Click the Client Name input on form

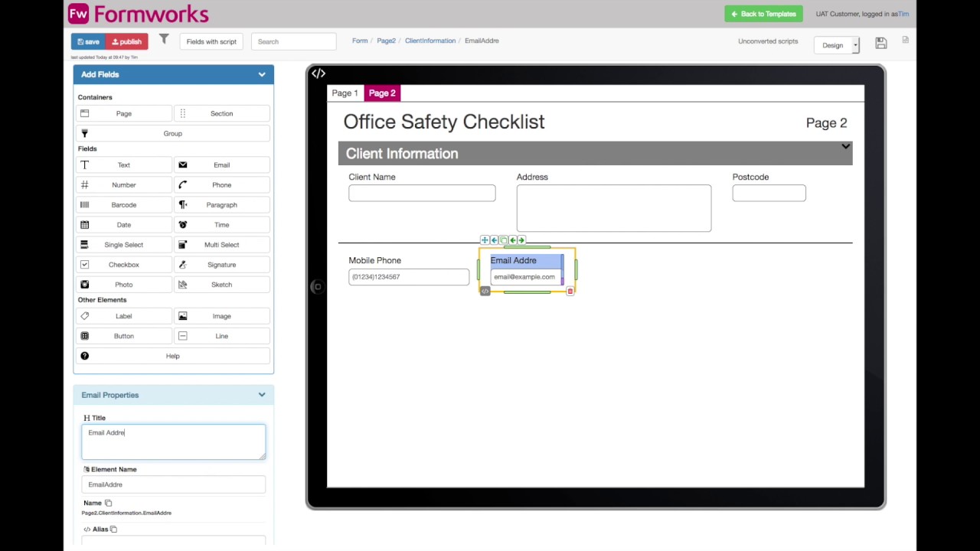[422, 194]
